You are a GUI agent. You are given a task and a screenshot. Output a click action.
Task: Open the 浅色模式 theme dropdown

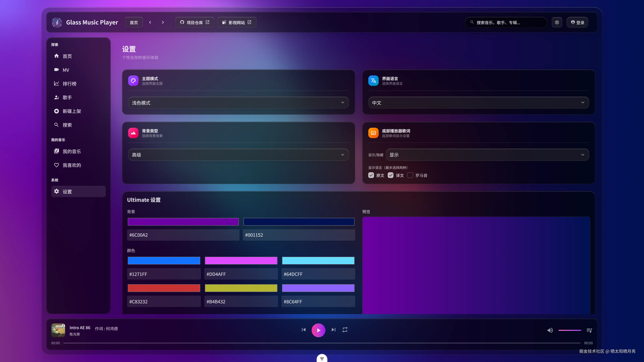click(238, 103)
